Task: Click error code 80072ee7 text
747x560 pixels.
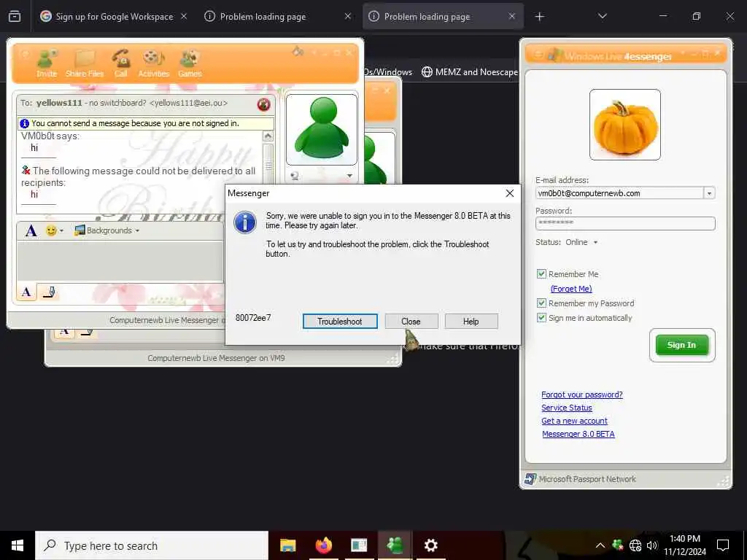Action: click(253, 318)
